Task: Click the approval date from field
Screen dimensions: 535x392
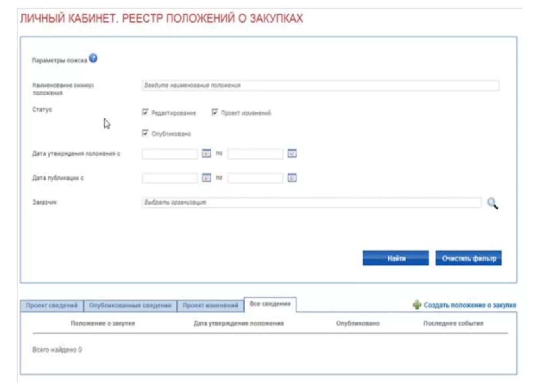Action: tap(170, 154)
